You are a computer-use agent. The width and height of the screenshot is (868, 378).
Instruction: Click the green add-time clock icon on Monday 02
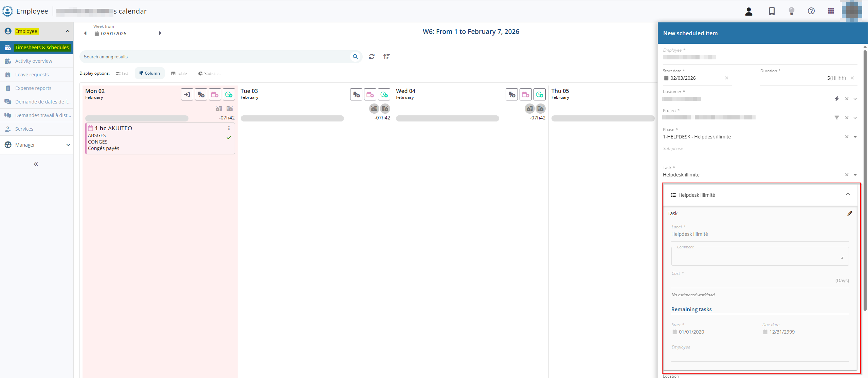click(x=229, y=95)
